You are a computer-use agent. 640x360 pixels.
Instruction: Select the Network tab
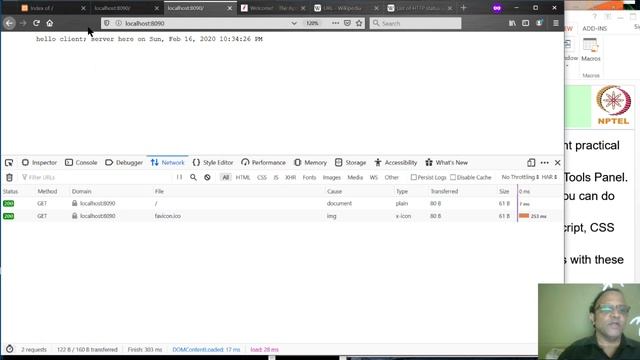tap(168, 162)
